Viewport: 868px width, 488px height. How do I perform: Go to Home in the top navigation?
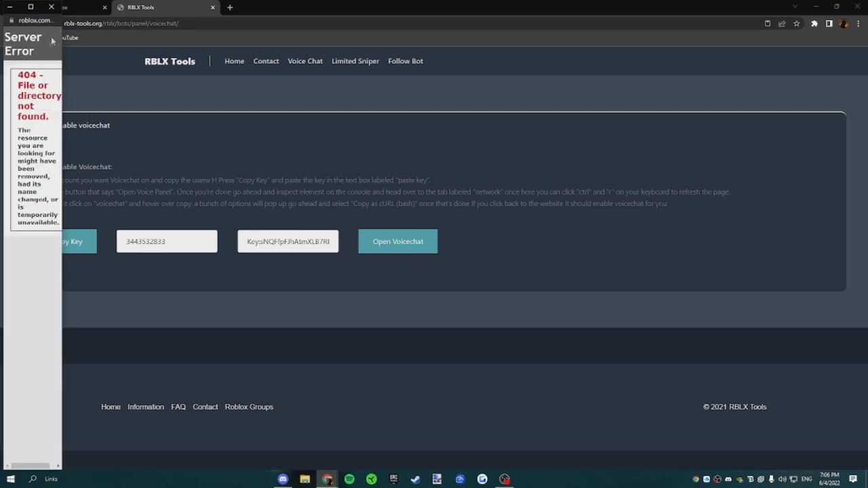pyautogui.click(x=235, y=61)
